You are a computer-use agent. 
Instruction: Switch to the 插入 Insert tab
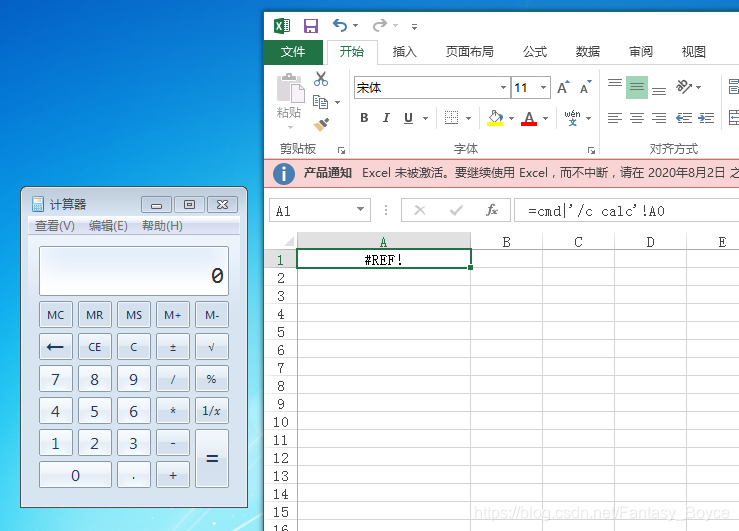(404, 52)
